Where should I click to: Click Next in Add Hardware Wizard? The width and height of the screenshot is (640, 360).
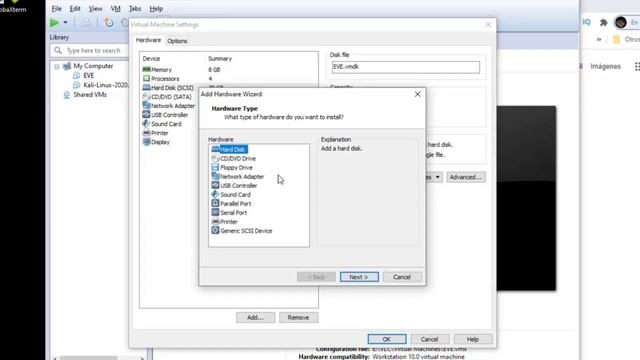point(359,277)
